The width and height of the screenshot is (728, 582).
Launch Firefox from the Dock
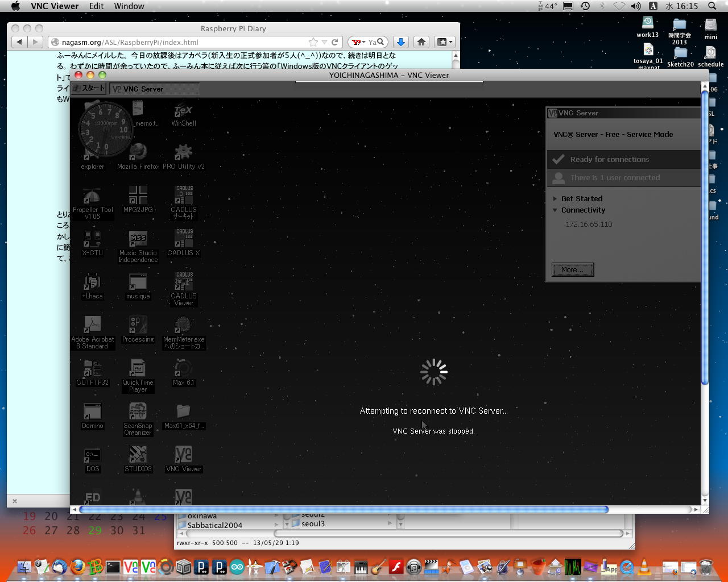[77, 567]
